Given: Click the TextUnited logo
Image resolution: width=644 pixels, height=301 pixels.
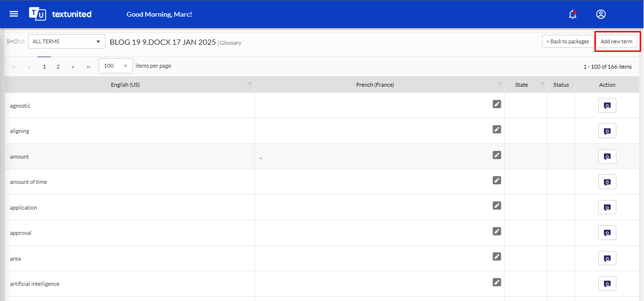Looking at the screenshot, I should click(x=60, y=14).
